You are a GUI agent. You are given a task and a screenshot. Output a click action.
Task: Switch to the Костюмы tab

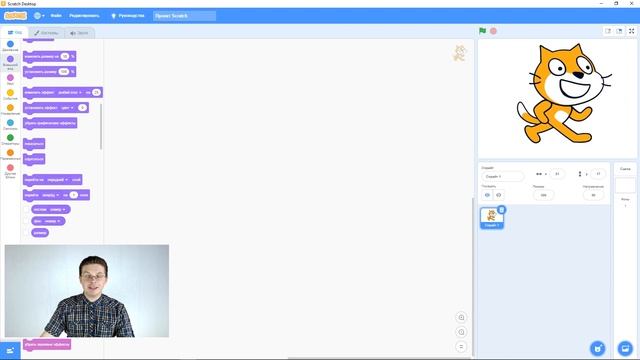(x=47, y=33)
